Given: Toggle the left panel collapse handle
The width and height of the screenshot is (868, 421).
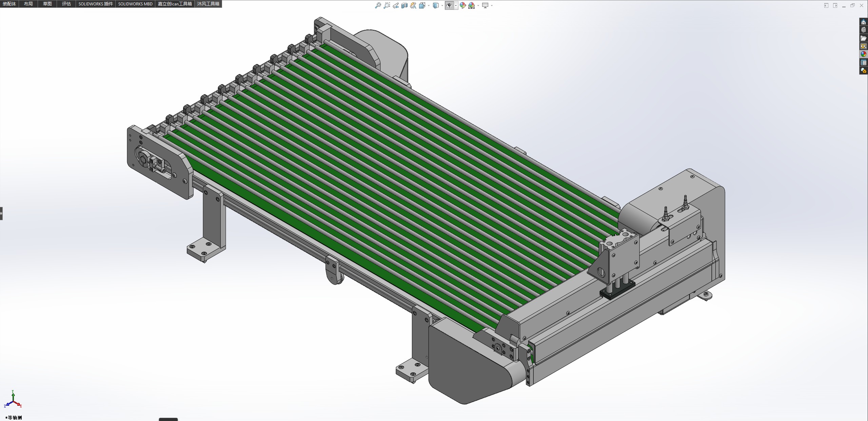Looking at the screenshot, I should 1,213.
